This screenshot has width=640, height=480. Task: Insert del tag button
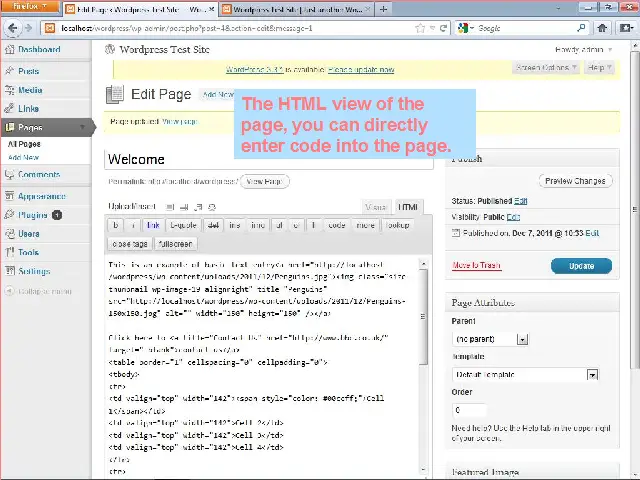(x=213, y=225)
